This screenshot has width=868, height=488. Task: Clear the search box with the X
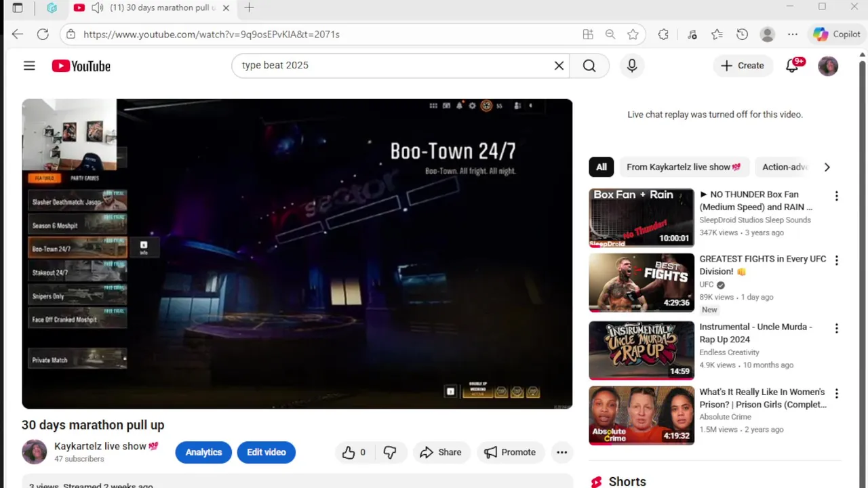pyautogui.click(x=559, y=66)
